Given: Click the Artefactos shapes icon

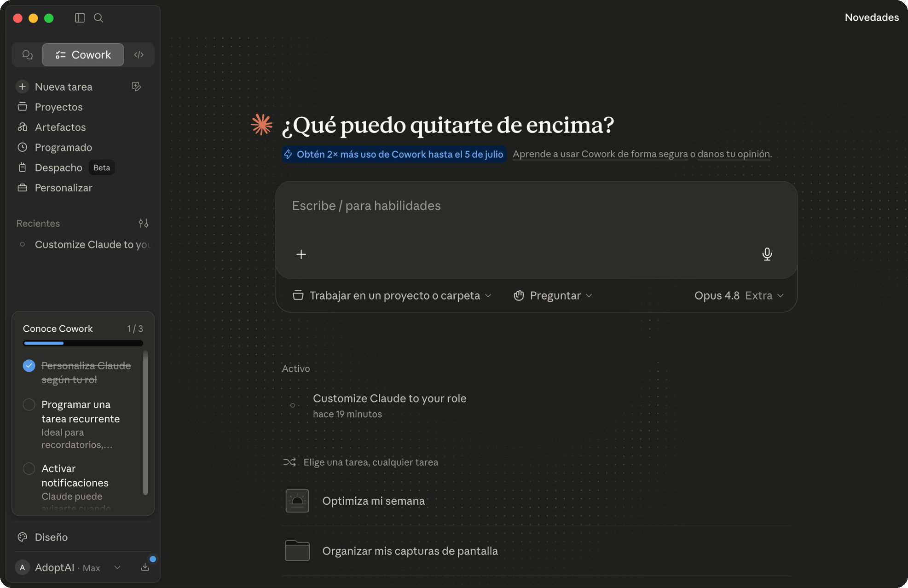Looking at the screenshot, I should click(23, 127).
